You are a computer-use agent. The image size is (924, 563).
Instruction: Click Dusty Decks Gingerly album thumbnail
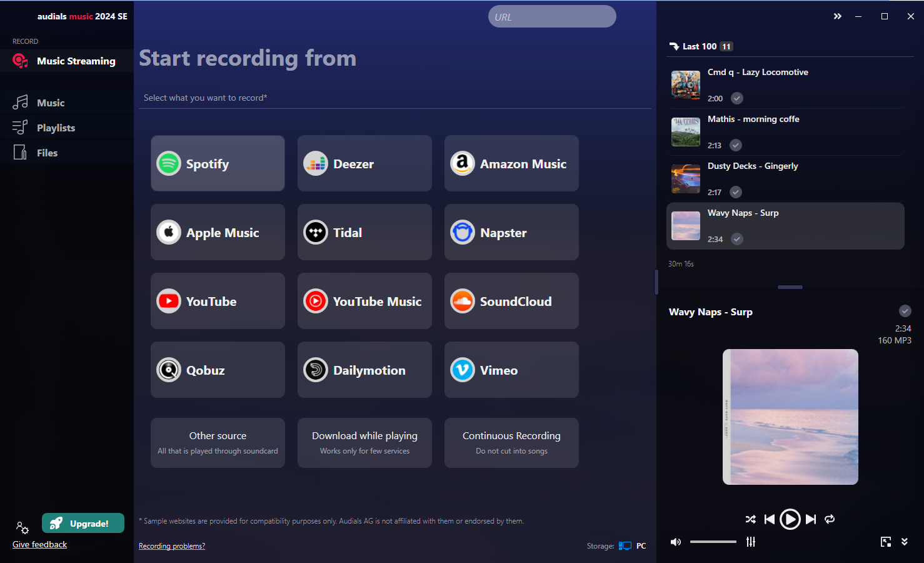(x=686, y=179)
